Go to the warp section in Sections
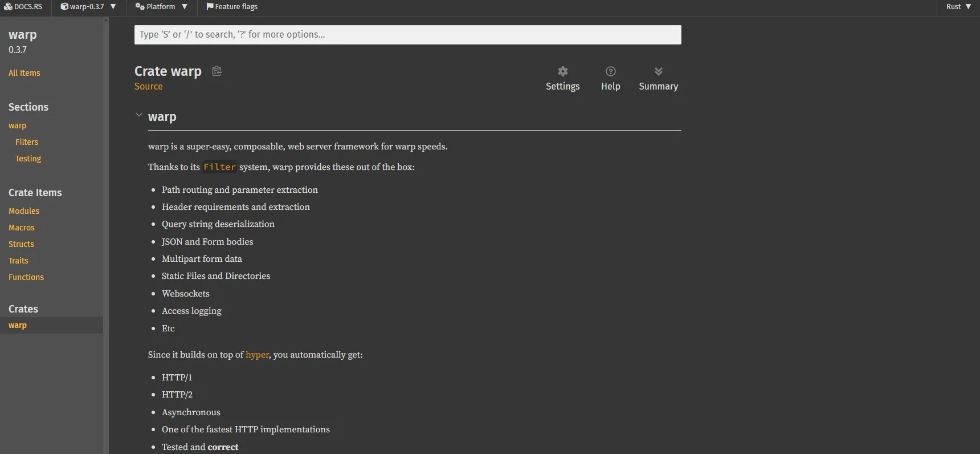980x454 pixels. coord(18,125)
